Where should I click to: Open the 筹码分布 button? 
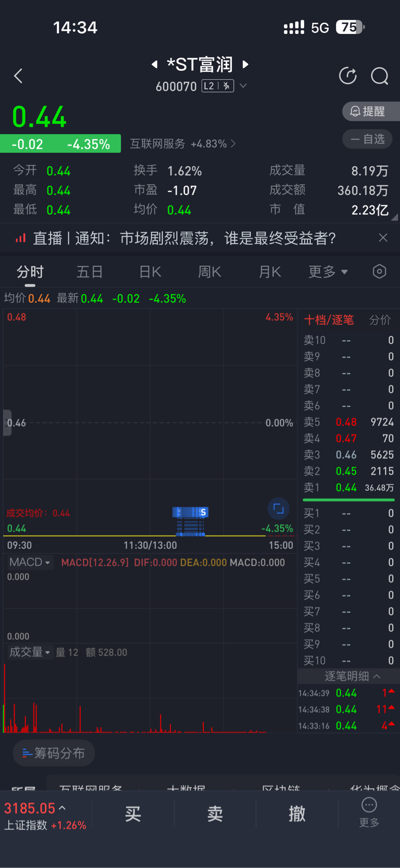54,753
